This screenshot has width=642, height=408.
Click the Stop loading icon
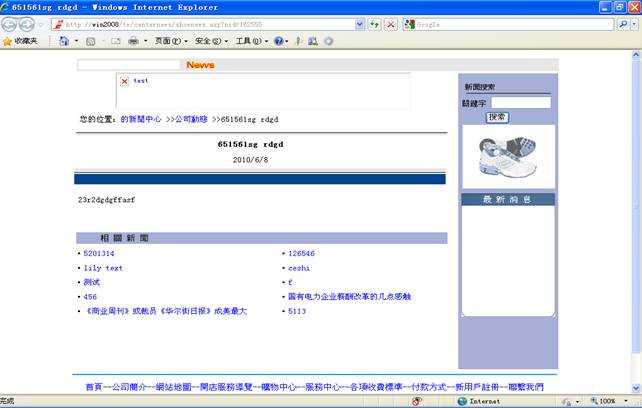tap(390, 24)
